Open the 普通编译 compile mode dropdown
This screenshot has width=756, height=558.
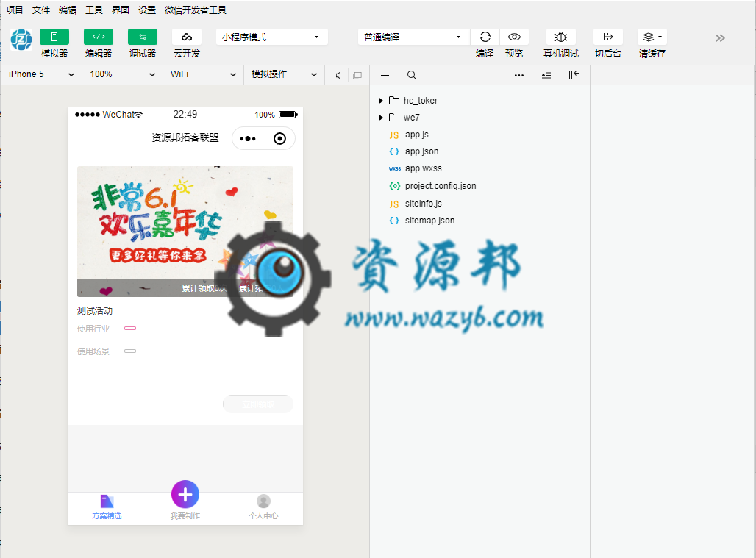pos(414,37)
